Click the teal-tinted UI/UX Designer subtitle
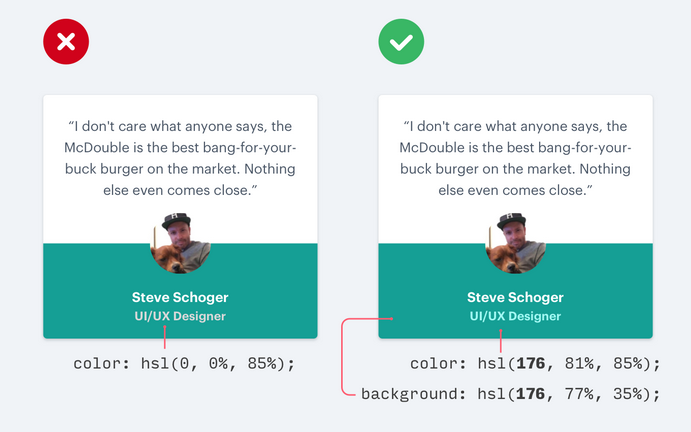The image size is (691, 432). (x=515, y=316)
